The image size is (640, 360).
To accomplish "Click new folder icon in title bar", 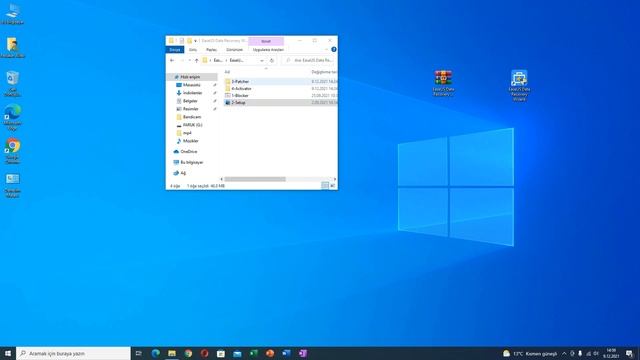I will 189,41.
